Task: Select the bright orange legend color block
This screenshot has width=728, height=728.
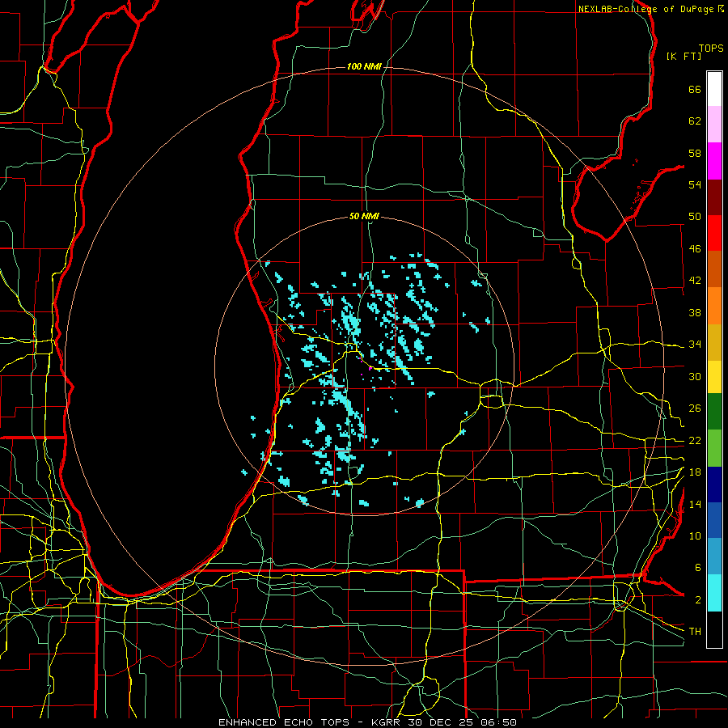Action: [714, 306]
